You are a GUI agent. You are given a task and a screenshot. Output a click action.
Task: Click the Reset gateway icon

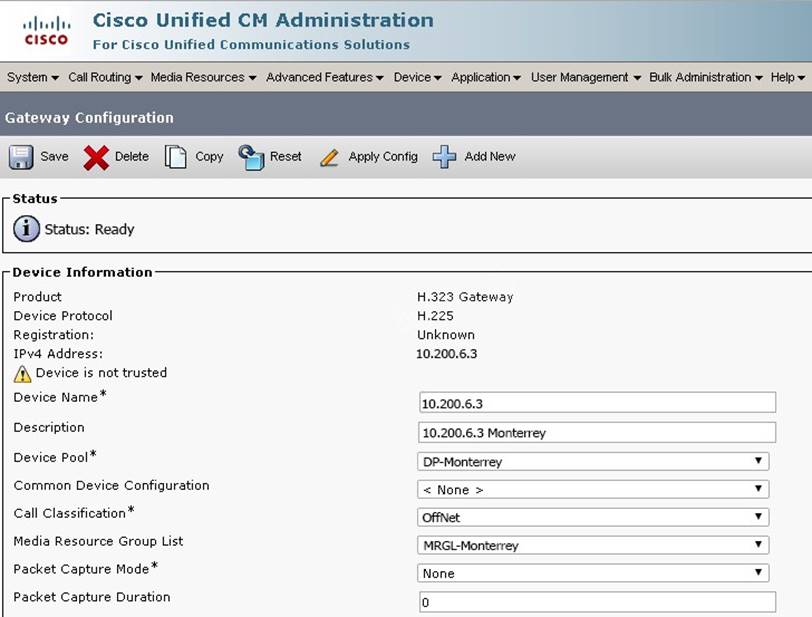(x=250, y=157)
